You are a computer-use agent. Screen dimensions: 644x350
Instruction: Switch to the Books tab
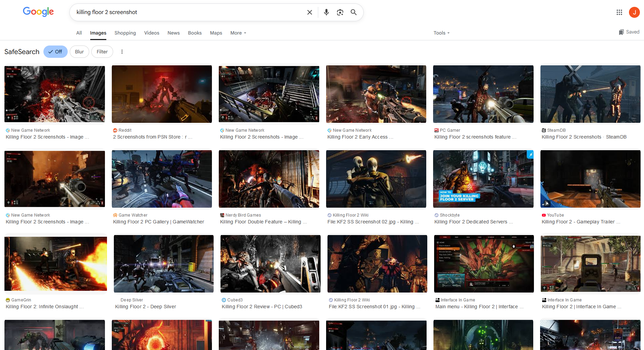pyautogui.click(x=195, y=33)
